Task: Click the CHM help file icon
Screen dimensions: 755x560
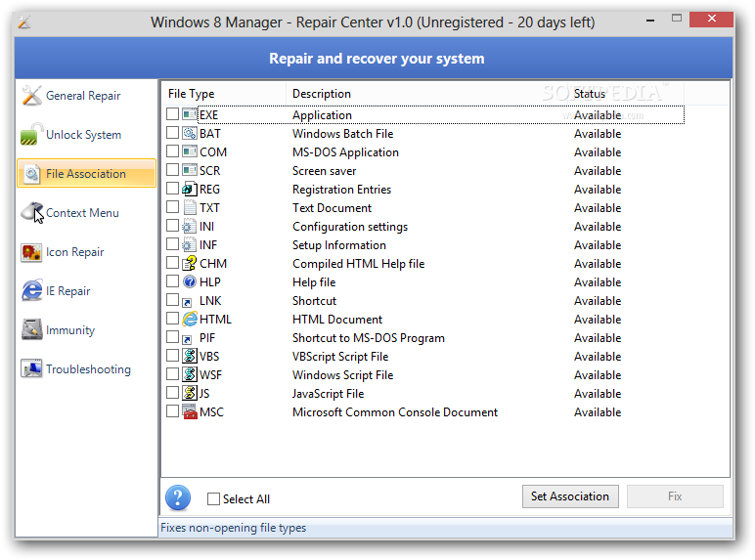Action: click(190, 263)
